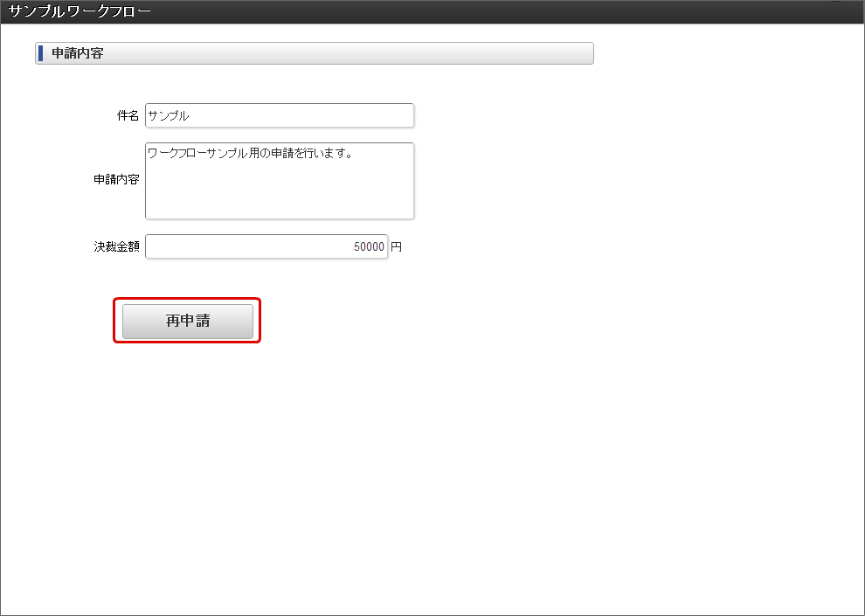Image resolution: width=865 pixels, height=616 pixels.
Task: Select the 決裁金額 amount field
Action: 266,246
